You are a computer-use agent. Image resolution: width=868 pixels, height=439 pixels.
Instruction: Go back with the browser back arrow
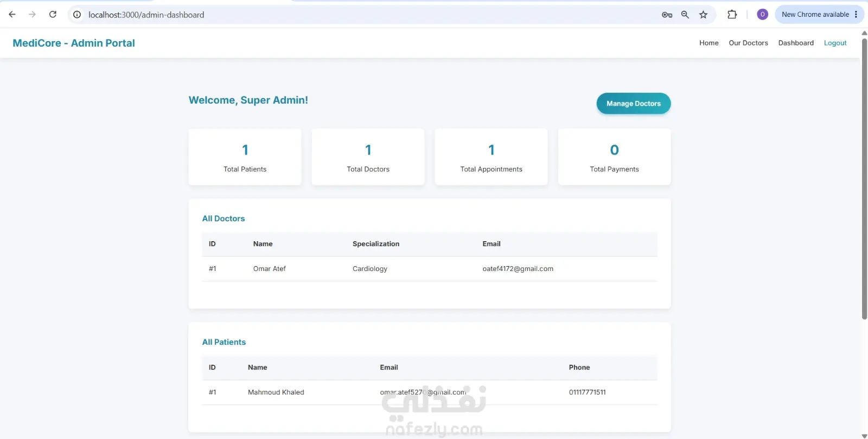click(x=12, y=15)
